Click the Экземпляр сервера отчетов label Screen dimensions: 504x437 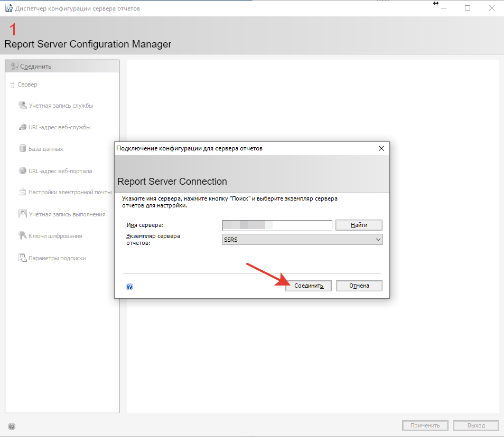153,239
